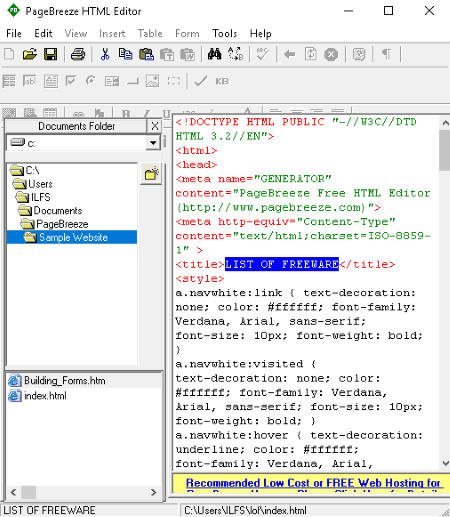
Task: Open Building_Forms.htm in file list
Action: pos(57,380)
